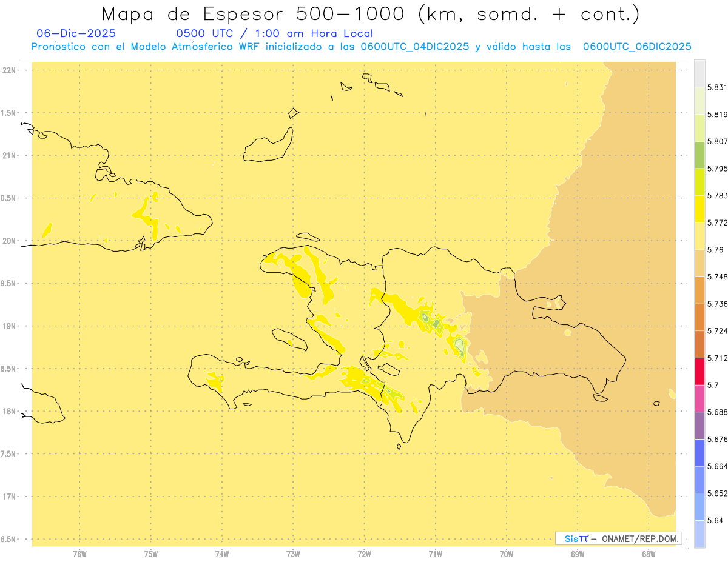Select the '7.5N' latitude label
The width and height of the screenshot is (728, 562).
pyautogui.click(x=9, y=454)
